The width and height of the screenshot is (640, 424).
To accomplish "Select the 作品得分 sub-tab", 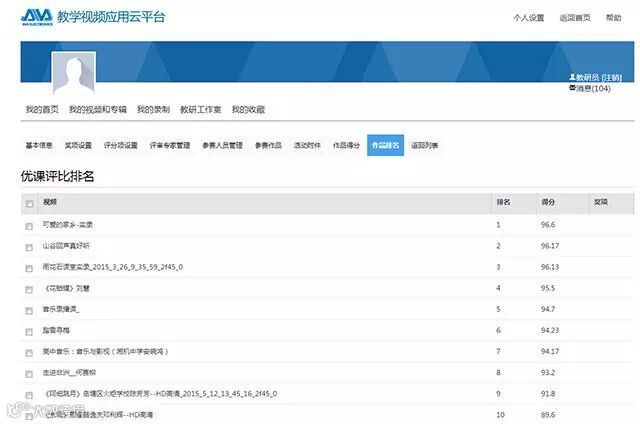I will point(346,145).
